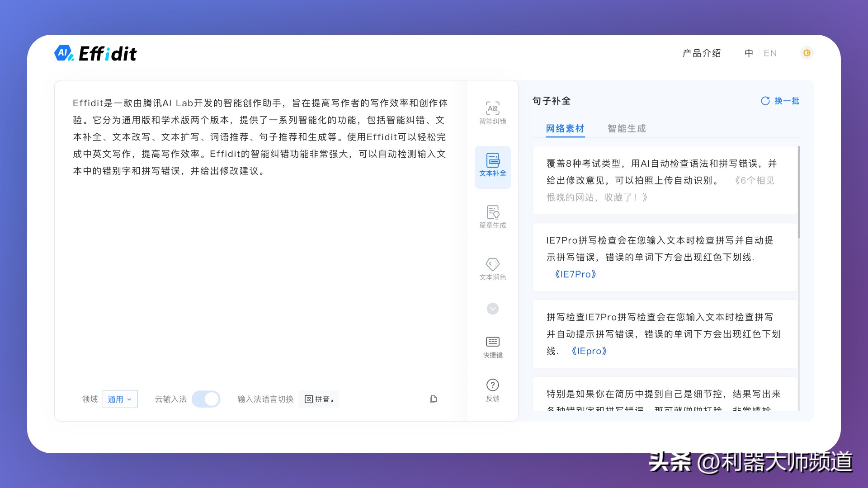
Task: Click the suggestions list scrollbar
Action: point(799,192)
